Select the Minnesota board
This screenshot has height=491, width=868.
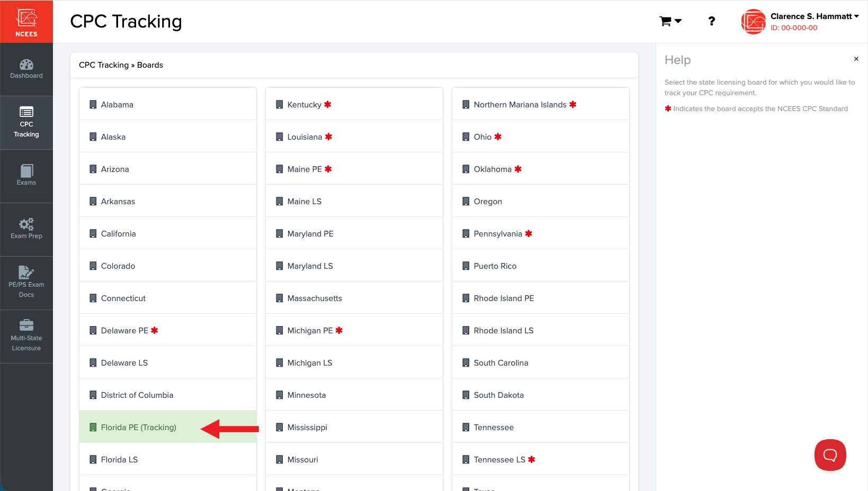(354, 395)
